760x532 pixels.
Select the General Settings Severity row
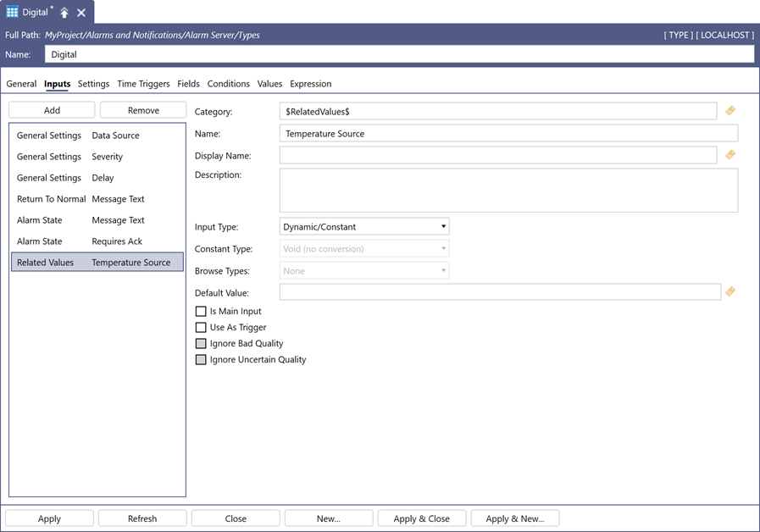(x=97, y=157)
